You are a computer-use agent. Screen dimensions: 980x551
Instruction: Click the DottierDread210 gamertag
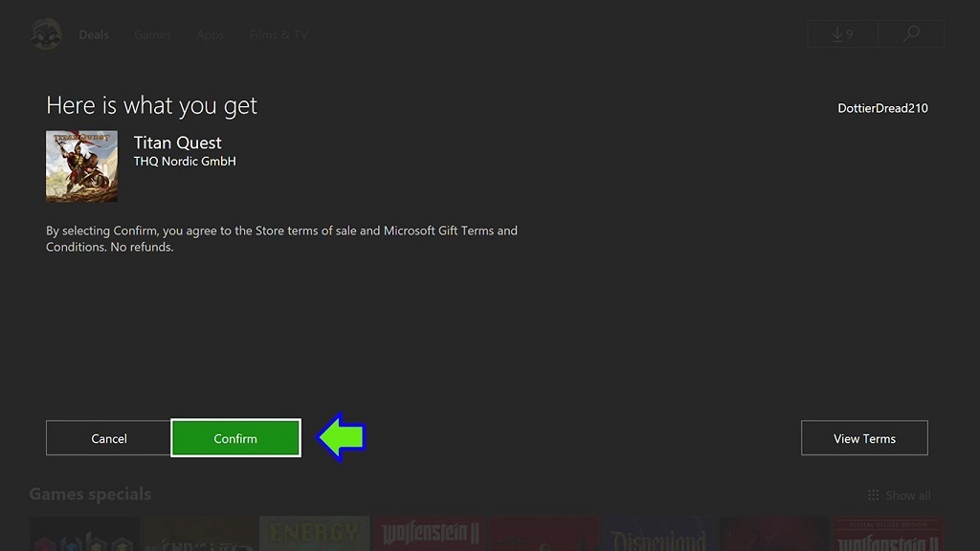pyautogui.click(x=882, y=108)
